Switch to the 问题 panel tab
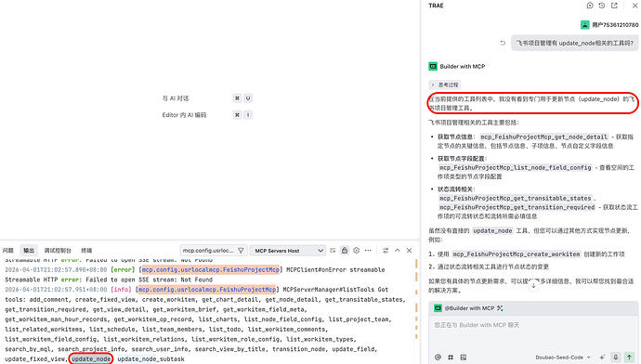Screen dimensions: 641x364 coord(7,251)
